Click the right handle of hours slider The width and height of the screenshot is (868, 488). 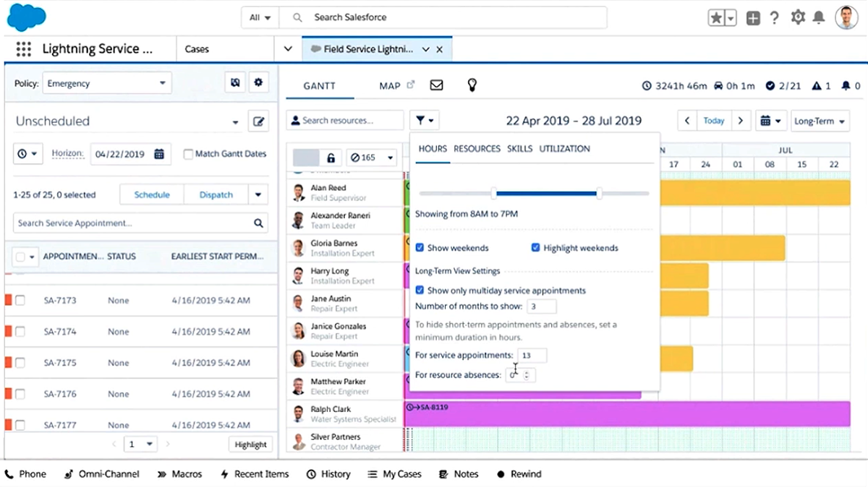pos(599,193)
